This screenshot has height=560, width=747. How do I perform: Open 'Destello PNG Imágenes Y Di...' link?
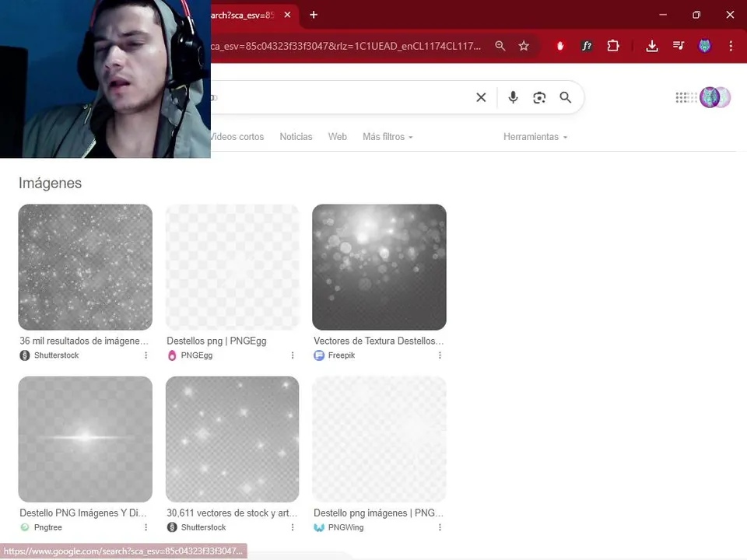tap(83, 513)
